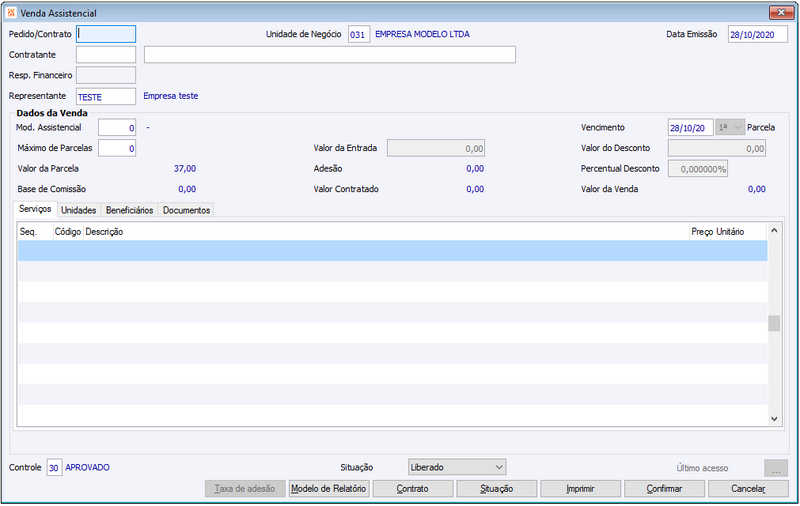Switch to the Unidades tab

[x=79, y=210]
